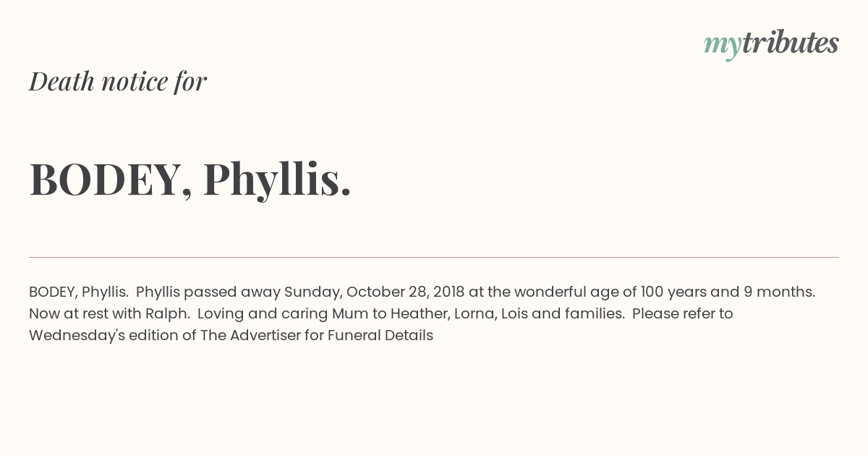This screenshot has width=868, height=456.
Task: Click the horizontal divider line
Action: 434,257
